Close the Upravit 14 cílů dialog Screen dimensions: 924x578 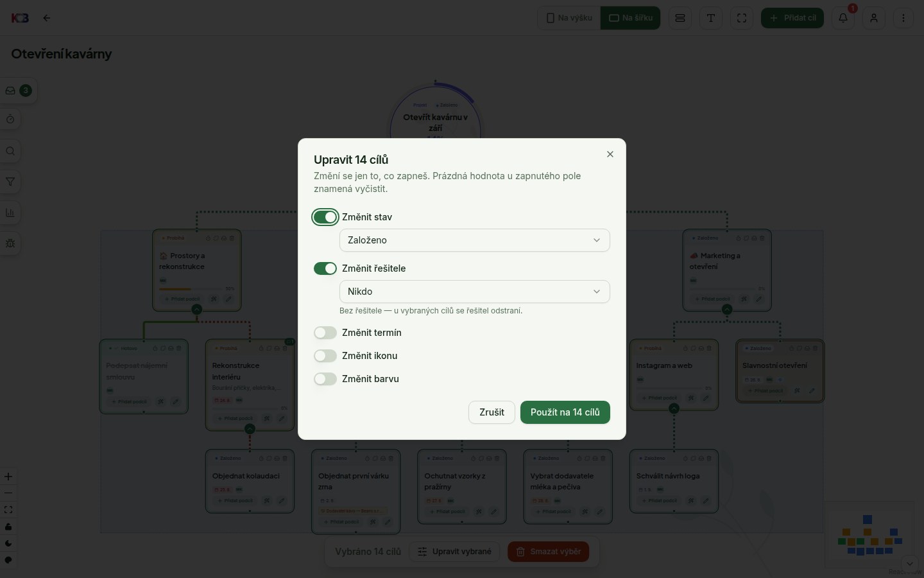(610, 154)
